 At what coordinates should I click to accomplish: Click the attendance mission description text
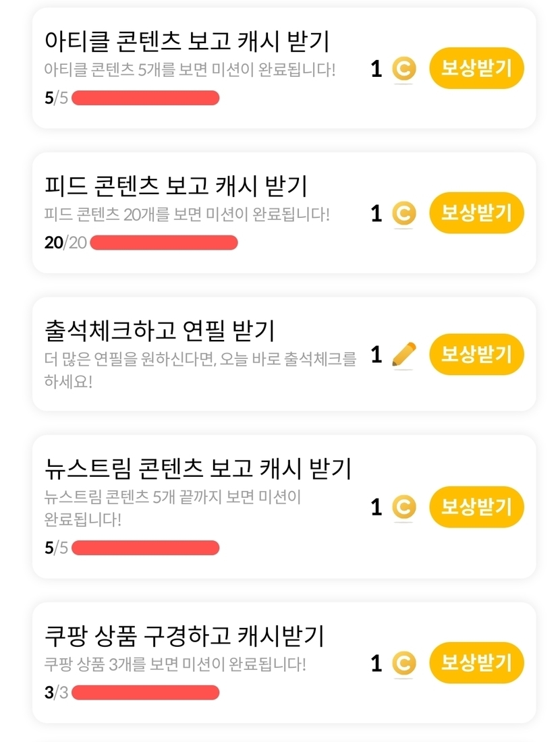[x=200, y=370]
